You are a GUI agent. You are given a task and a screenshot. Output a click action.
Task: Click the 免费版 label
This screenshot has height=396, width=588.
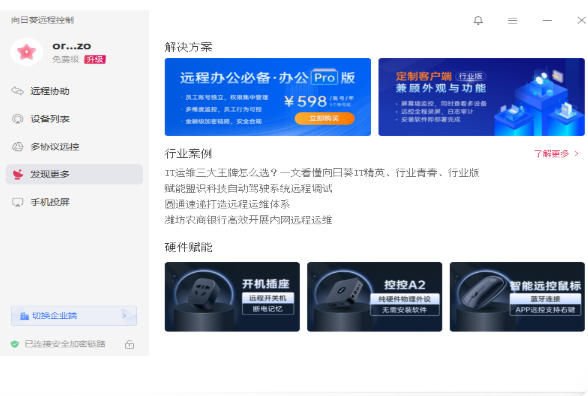66,59
